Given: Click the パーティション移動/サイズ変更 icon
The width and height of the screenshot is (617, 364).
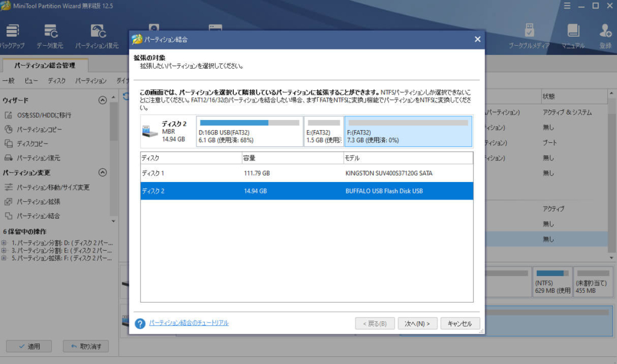Looking at the screenshot, I should (x=8, y=187).
